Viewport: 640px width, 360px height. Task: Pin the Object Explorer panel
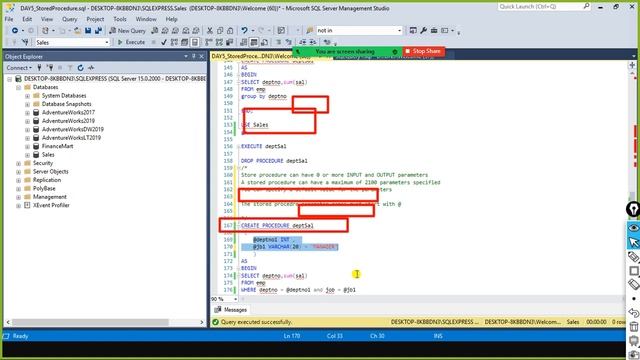point(194,56)
